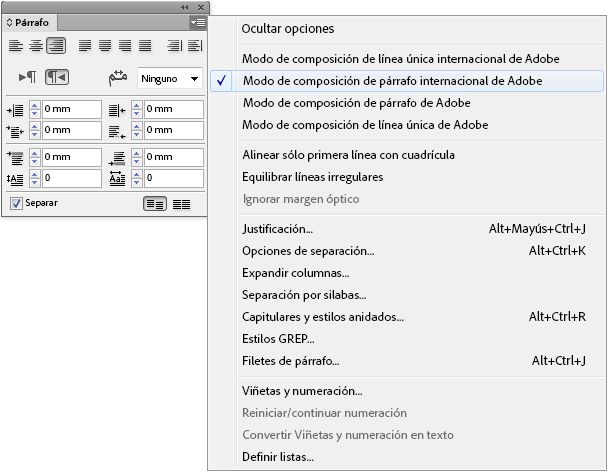Edit the space before value field

click(x=72, y=157)
